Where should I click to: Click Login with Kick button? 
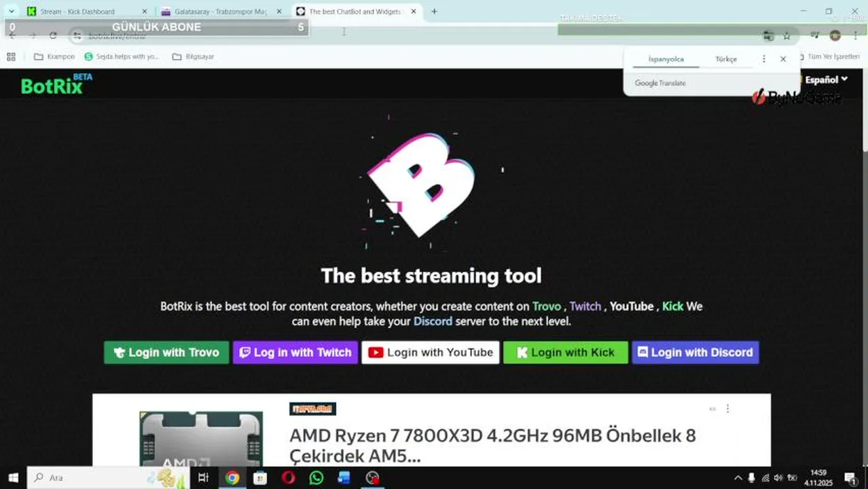pyautogui.click(x=565, y=352)
